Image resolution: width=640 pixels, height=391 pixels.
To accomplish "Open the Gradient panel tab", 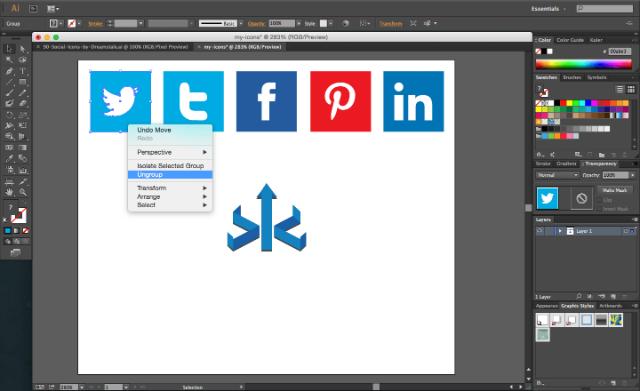I will coord(566,164).
